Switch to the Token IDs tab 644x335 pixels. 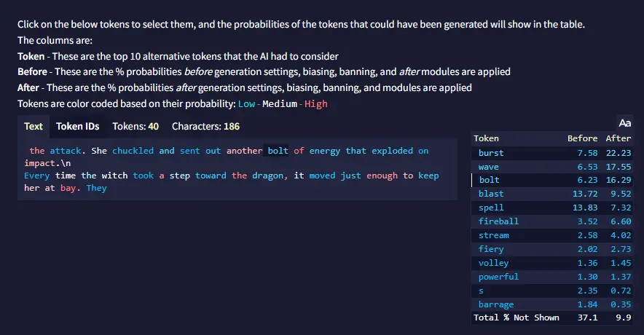click(77, 126)
